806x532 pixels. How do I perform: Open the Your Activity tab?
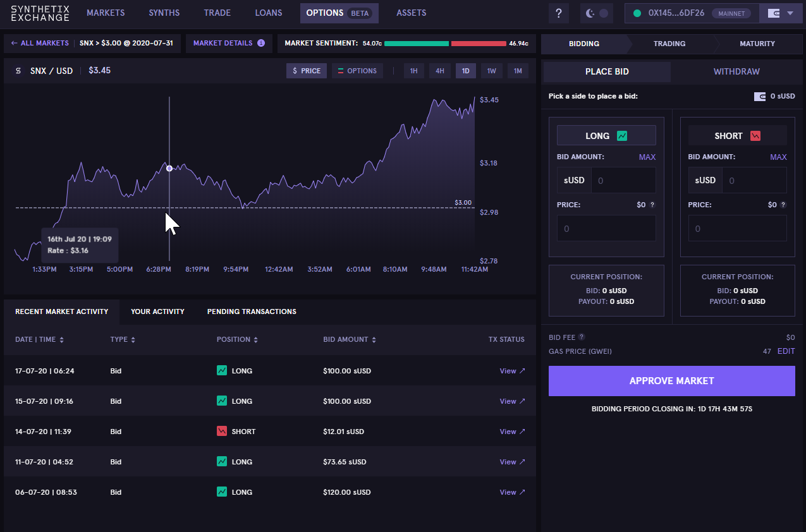157,311
